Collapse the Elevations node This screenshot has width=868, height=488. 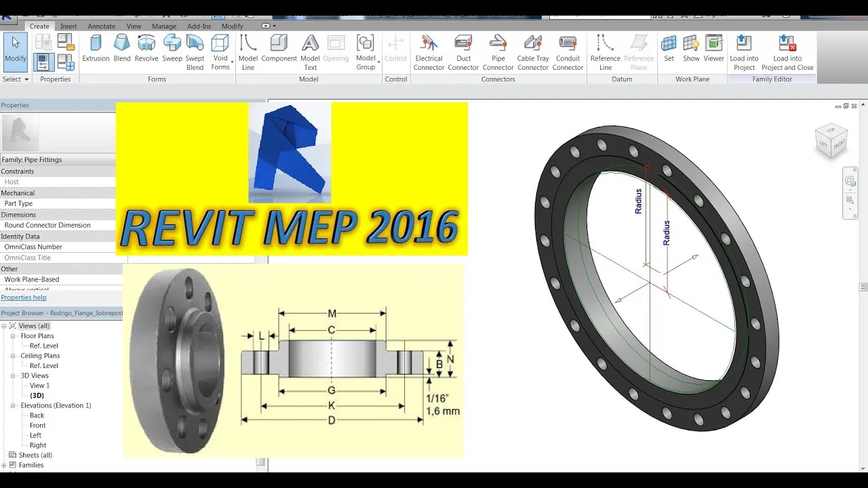(13, 405)
